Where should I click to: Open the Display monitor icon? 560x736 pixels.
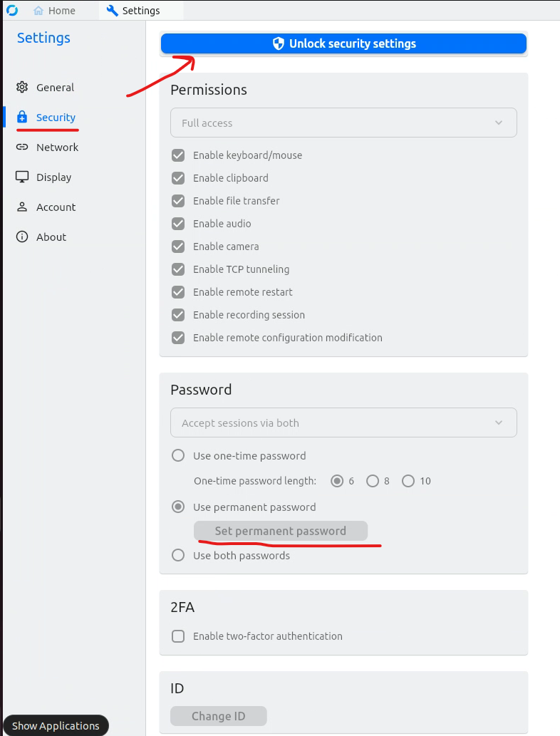[21, 177]
